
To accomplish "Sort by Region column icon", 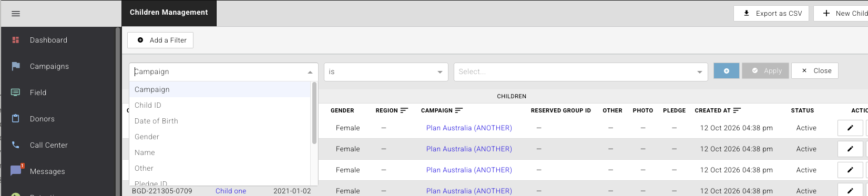I will [x=404, y=110].
